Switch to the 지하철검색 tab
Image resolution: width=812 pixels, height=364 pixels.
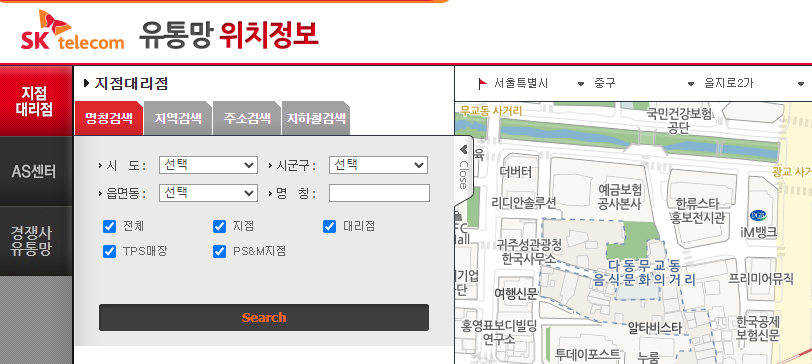point(316,118)
